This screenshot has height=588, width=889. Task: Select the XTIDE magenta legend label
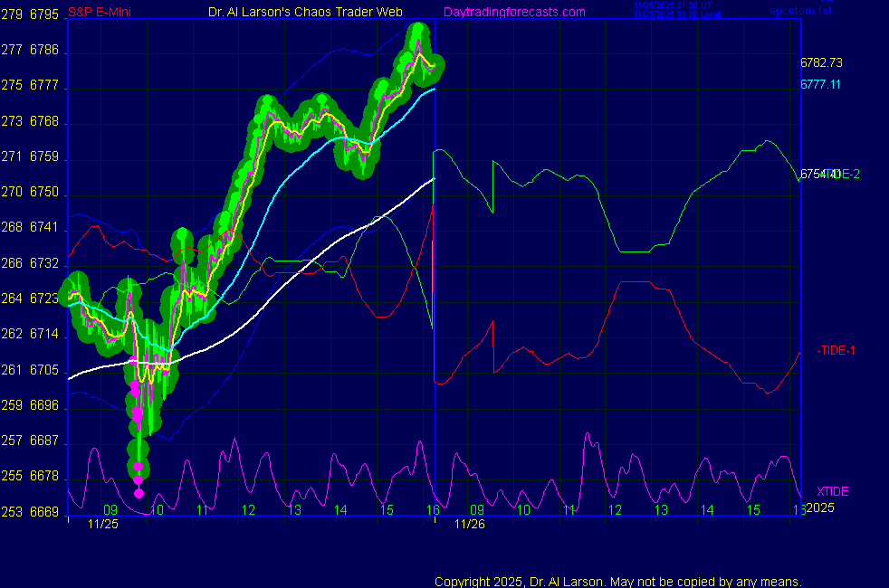pos(832,491)
